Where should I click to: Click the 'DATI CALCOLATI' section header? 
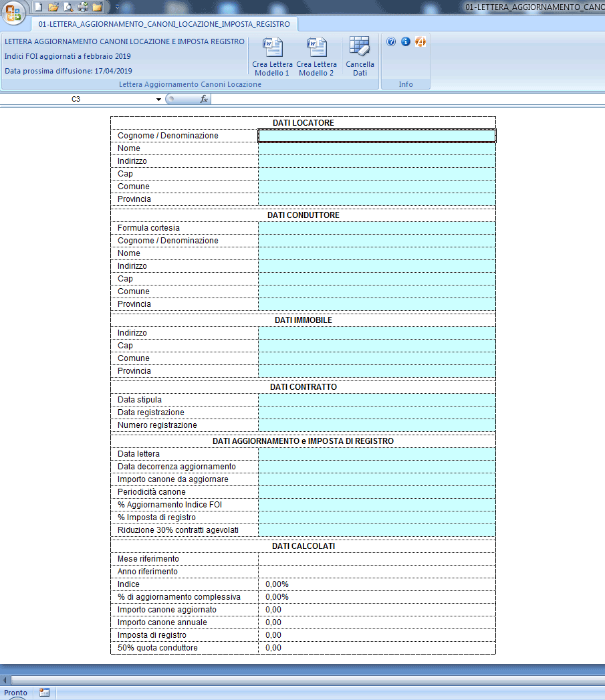pos(304,546)
